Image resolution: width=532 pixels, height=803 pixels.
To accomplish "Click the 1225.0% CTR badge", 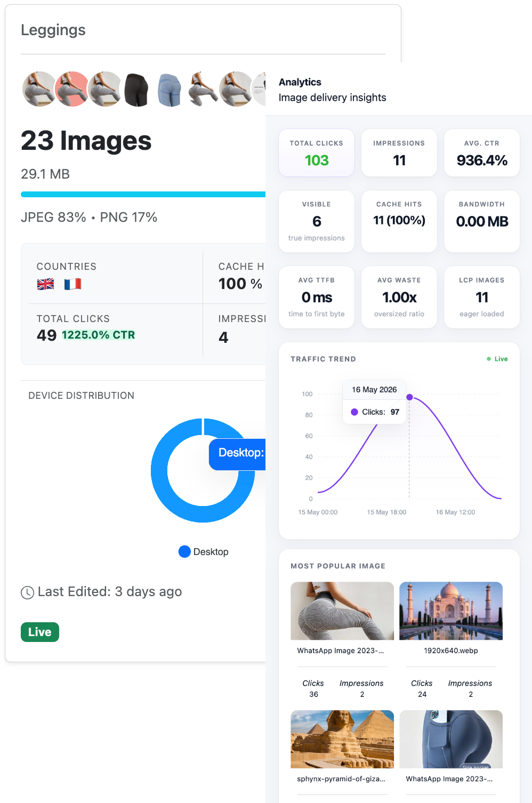I will coord(99,335).
